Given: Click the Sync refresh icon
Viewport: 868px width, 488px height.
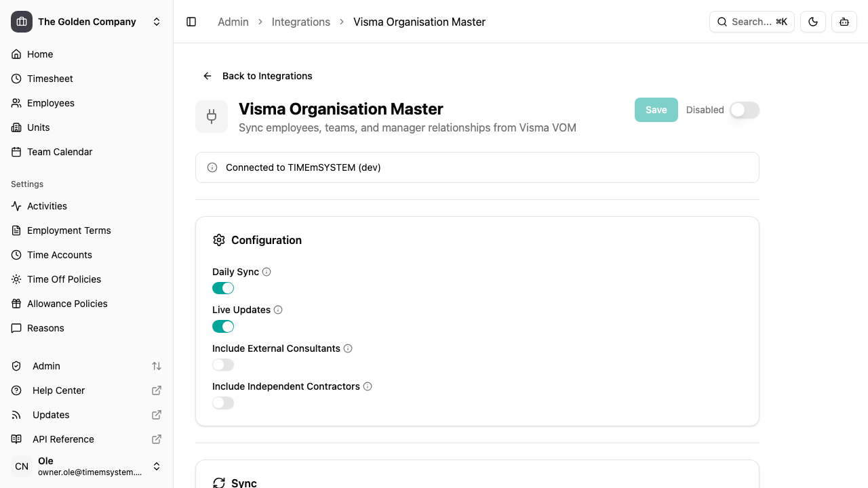Looking at the screenshot, I should pyautogui.click(x=218, y=483).
